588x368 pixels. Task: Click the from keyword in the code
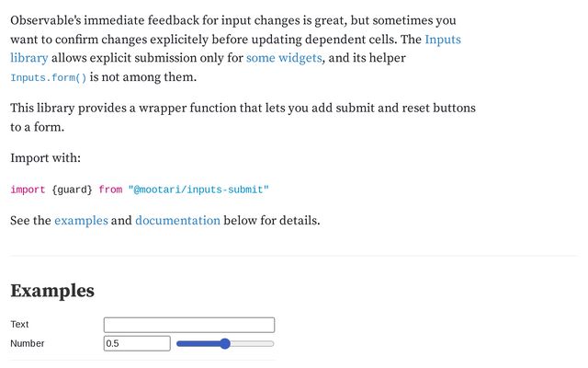tap(110, 190)
